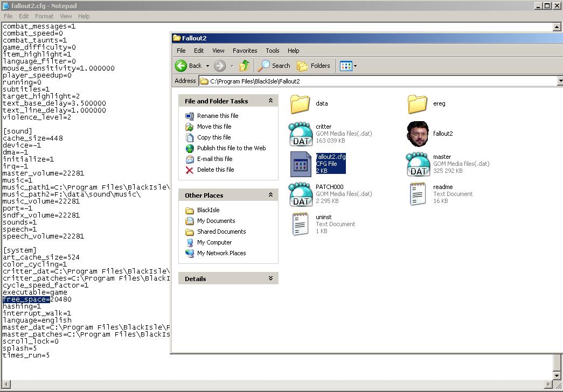Open the Back history dropdown arrow

click(207, 66)
